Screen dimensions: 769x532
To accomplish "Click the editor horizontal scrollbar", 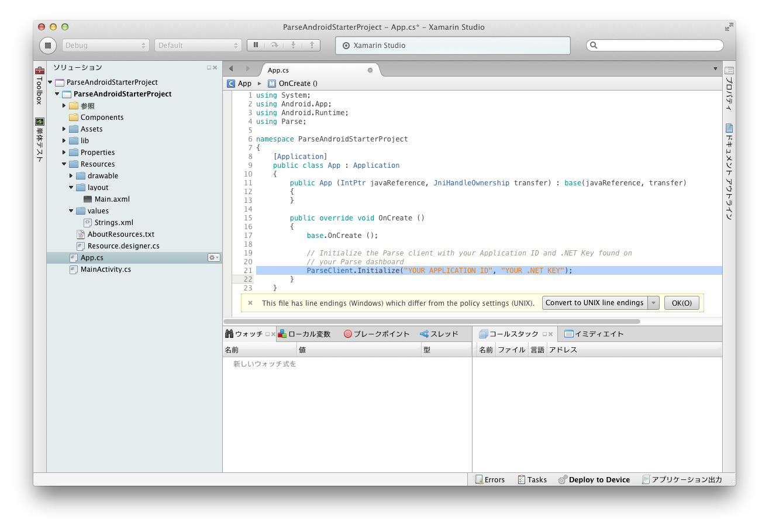I will point(432,322).
